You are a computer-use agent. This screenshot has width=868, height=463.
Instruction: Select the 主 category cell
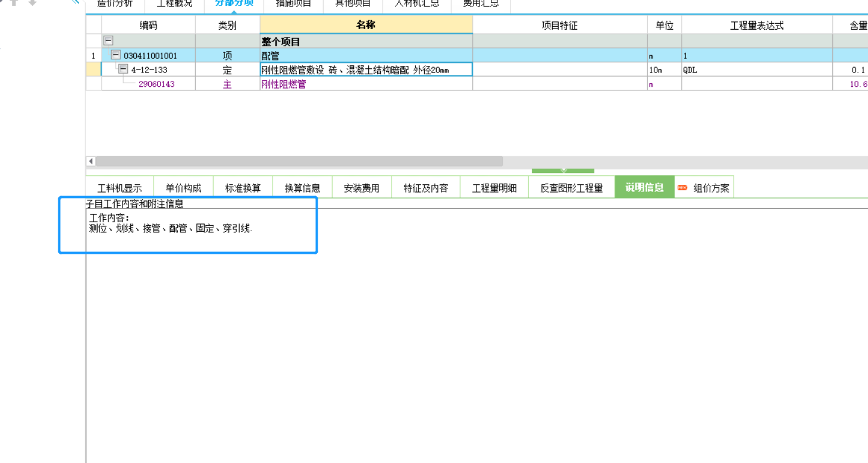click(x=227, y=84)
